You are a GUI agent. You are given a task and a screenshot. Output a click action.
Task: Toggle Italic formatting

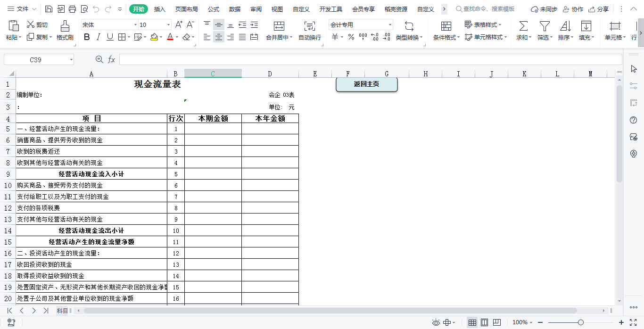pos(98,37)
